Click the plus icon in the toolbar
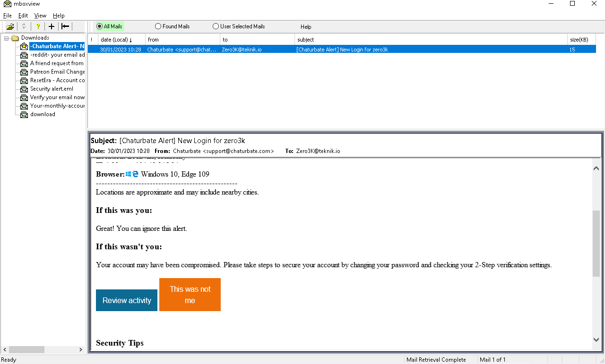Image resolution: width=605 pixels, height=364 pixels. point(52,26)
